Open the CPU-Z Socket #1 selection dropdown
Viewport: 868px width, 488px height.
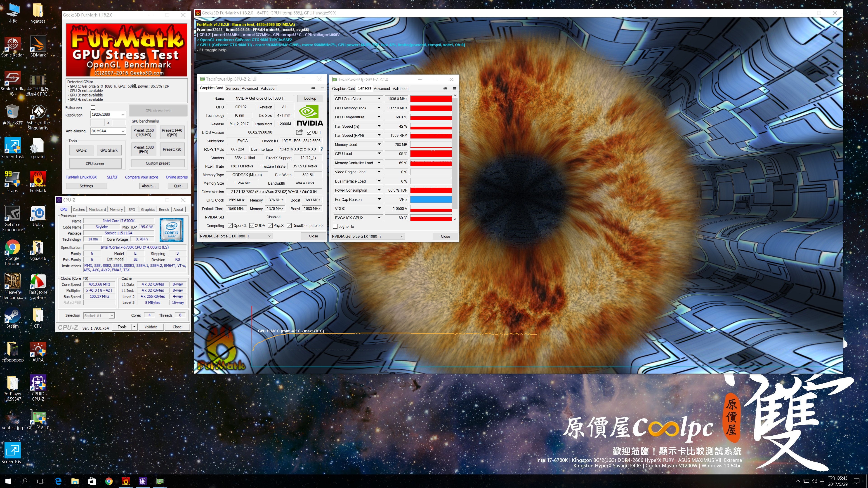click(99, 316)
